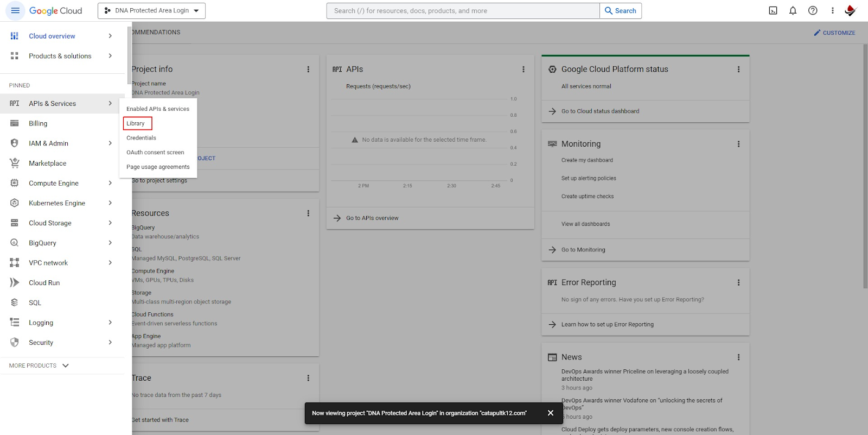Expand the IAM & Admin submenu arrow
The height and width of the screenshot is (435, 868).
110,143
